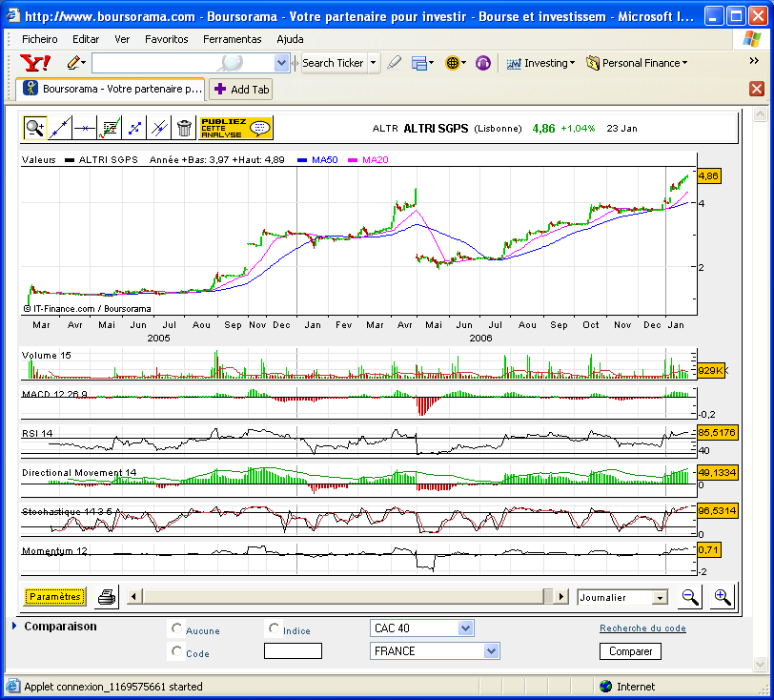Viewport: 774px width, 700px height.
Task: Open the Ferramentas menu
Action: coord(232,39)
